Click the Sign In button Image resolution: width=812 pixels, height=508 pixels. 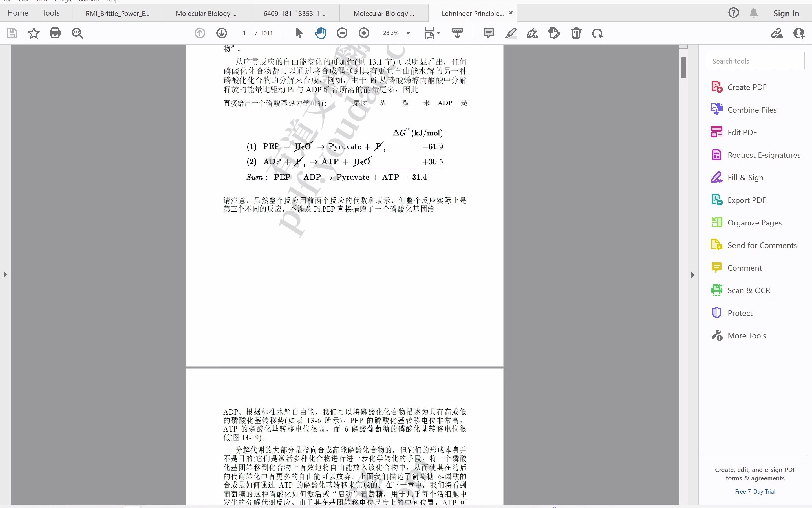(786, 13)
